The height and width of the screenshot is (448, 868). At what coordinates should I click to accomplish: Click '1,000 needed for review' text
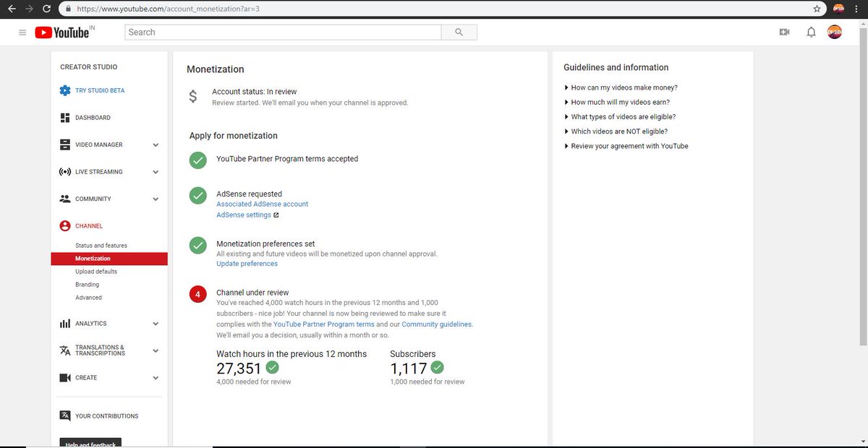click(x=427, y=382)
